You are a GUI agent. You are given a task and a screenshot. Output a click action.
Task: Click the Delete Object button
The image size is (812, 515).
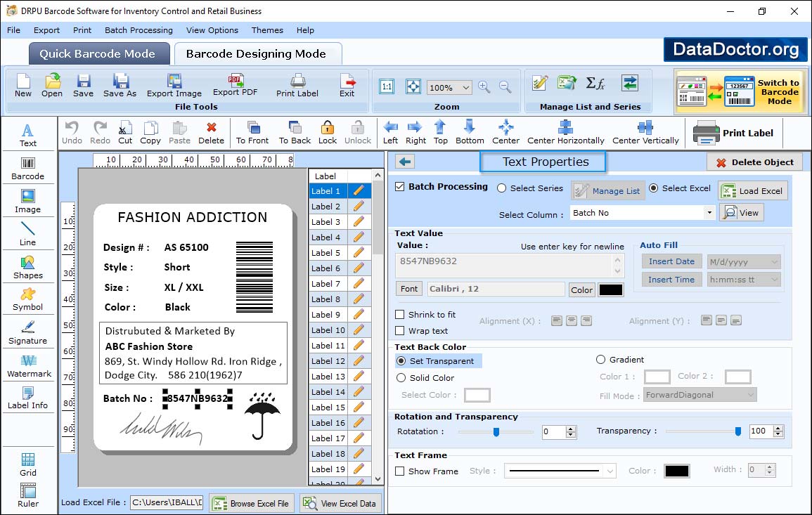click(x=754, y=162)
